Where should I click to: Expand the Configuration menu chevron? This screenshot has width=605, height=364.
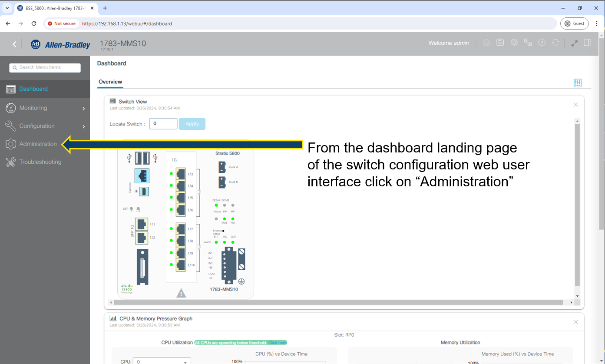click(83, 126)
